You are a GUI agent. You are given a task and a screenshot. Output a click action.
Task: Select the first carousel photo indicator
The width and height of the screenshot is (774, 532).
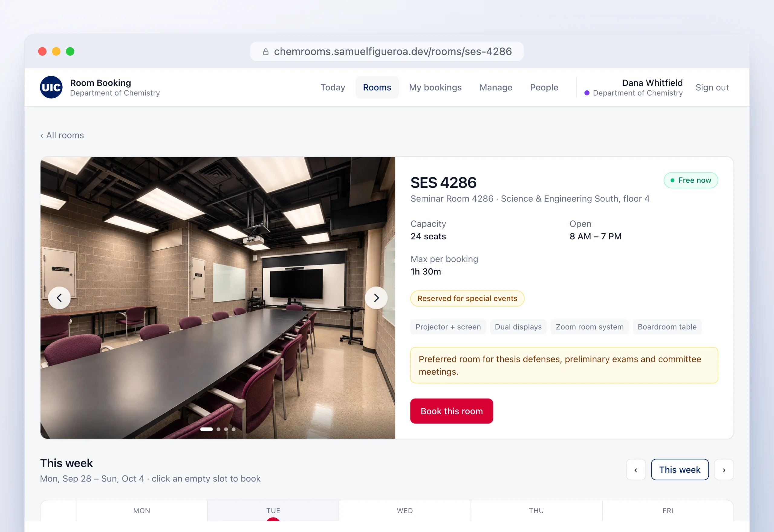click(206, 429)
